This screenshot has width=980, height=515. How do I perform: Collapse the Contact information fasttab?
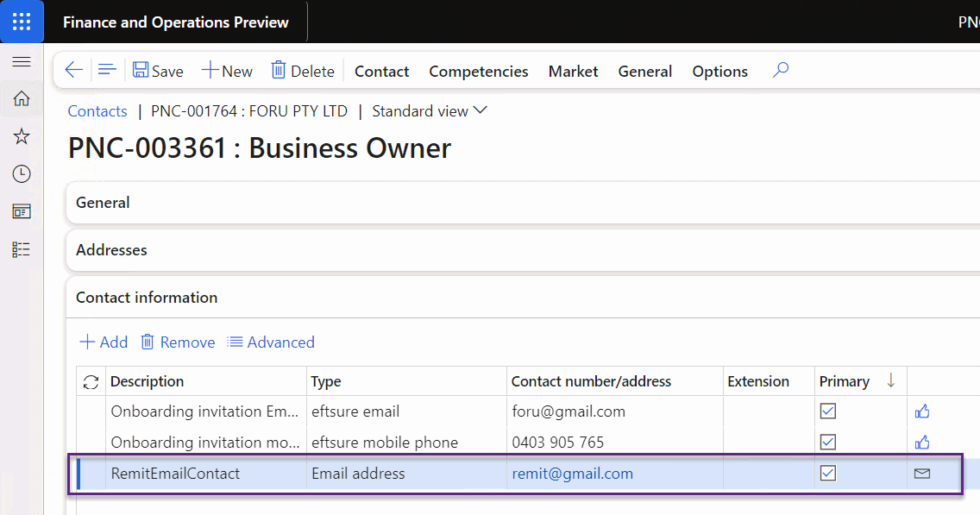523,298
